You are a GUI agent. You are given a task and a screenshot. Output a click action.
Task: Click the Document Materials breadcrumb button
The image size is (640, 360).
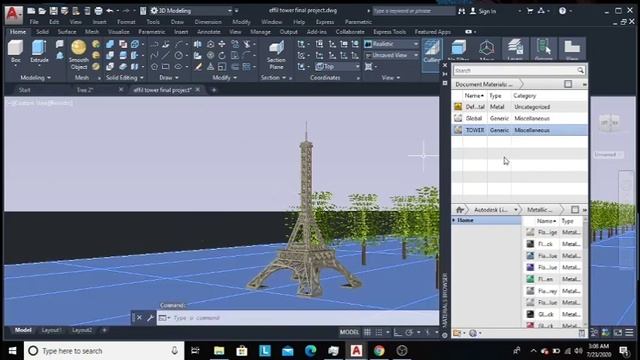point(484,84)
